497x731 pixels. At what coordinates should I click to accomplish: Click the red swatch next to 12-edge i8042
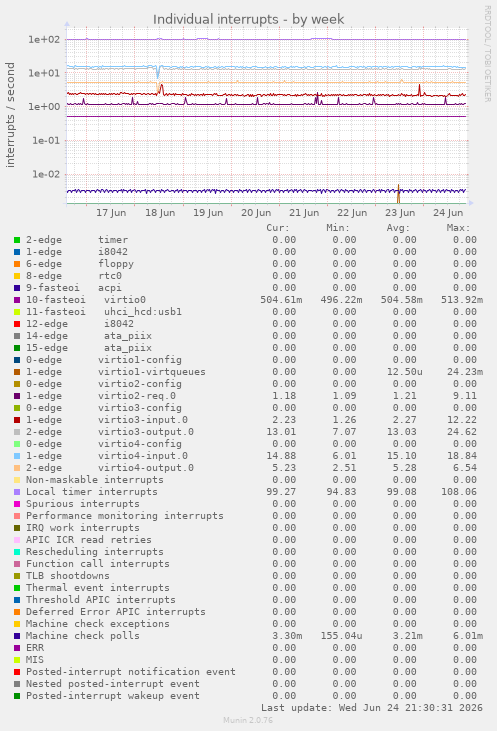point(17,324)
